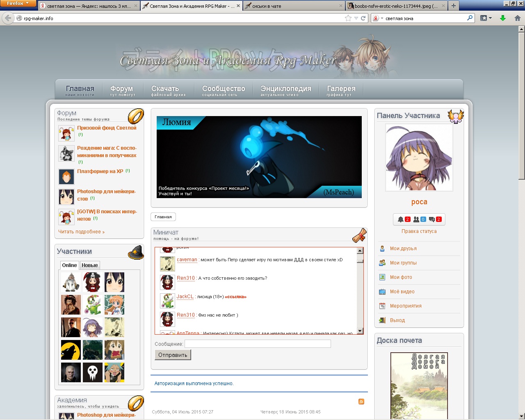This screenshot has height=420, width=525.
Task: Reload the page with the refresh icon
Action: [x=363, y=18]
